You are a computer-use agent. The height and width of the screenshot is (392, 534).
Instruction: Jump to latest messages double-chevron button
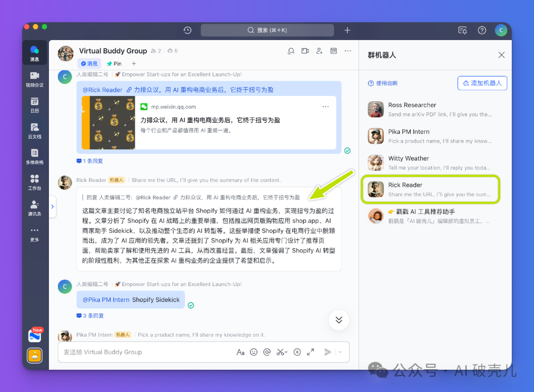coord(339,320)
